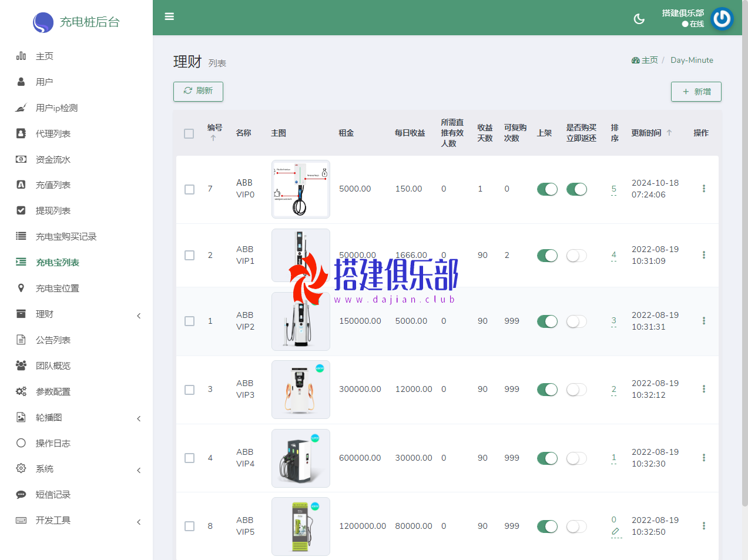Click the 短信记录 chat bubble icon
Screen dimensions: 748x560
click(21, 494)
